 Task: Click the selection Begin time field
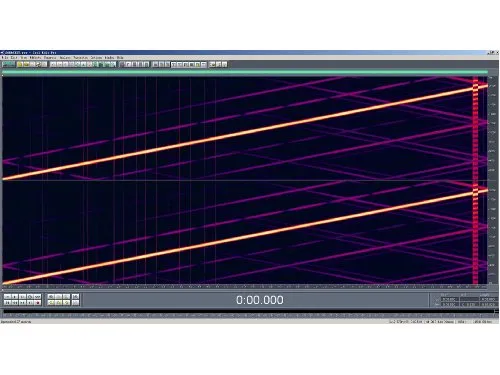click(450, 299)
